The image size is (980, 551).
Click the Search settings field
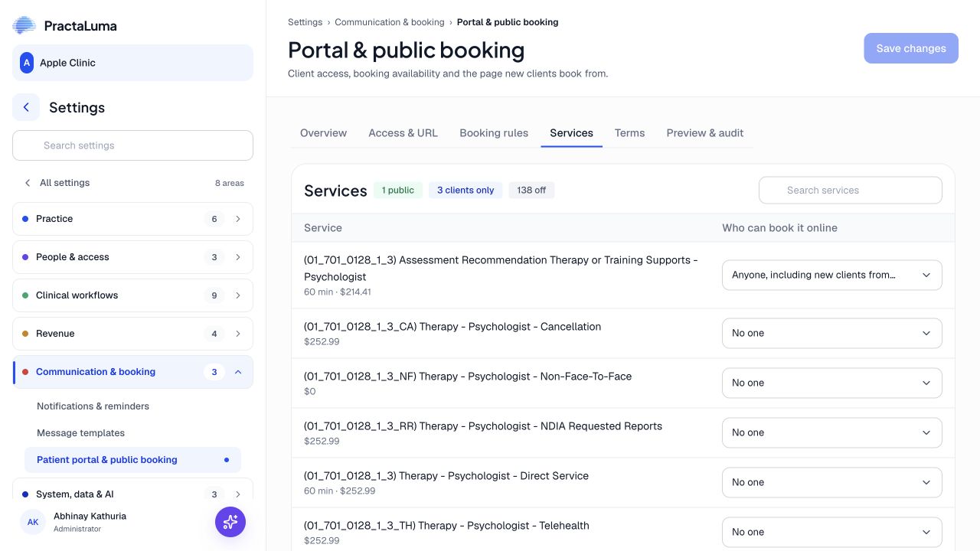click(x=132, y=145)
